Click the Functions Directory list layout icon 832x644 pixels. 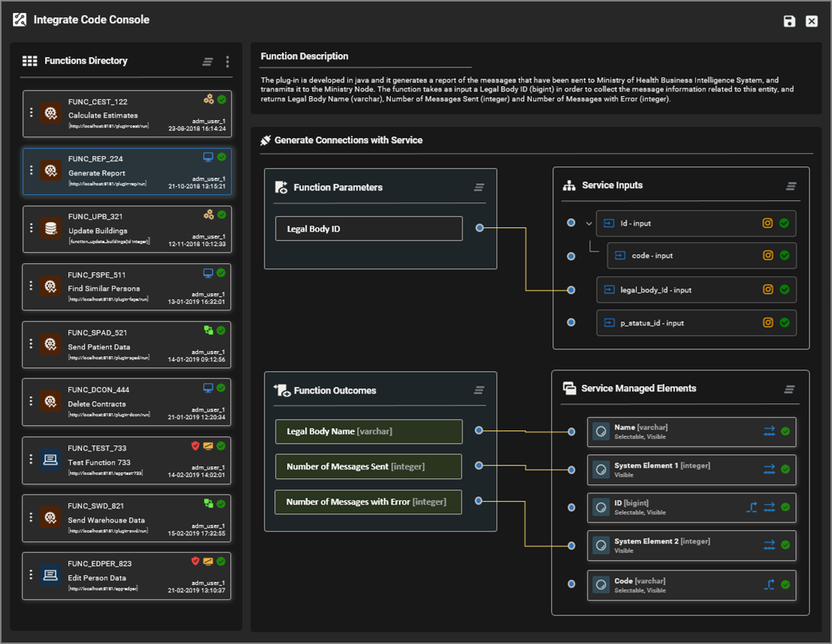tap(208, 62)
